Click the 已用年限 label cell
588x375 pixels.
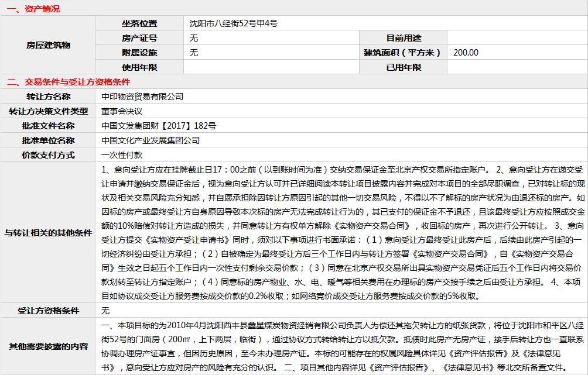tap(404, 67)
